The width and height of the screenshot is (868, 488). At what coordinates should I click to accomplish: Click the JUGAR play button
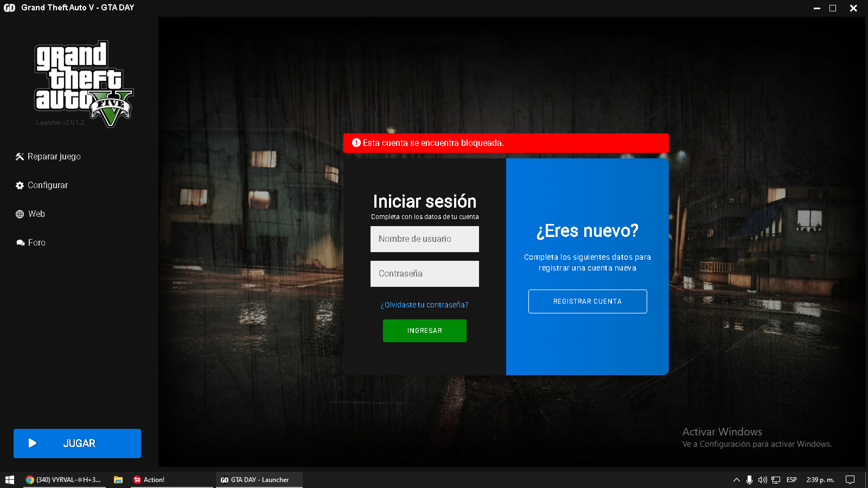pyautogui.click(x=77, y=444)
